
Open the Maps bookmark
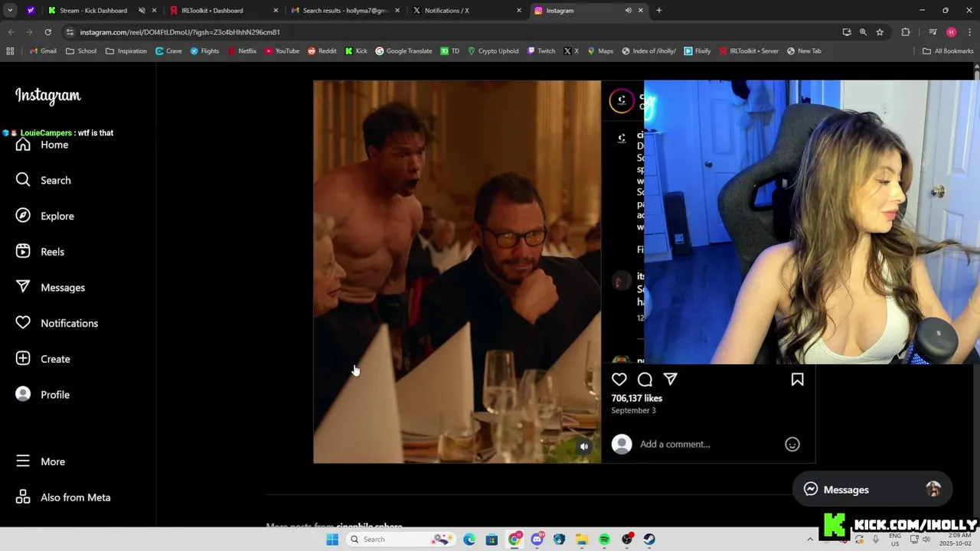(x=600, y=51)
